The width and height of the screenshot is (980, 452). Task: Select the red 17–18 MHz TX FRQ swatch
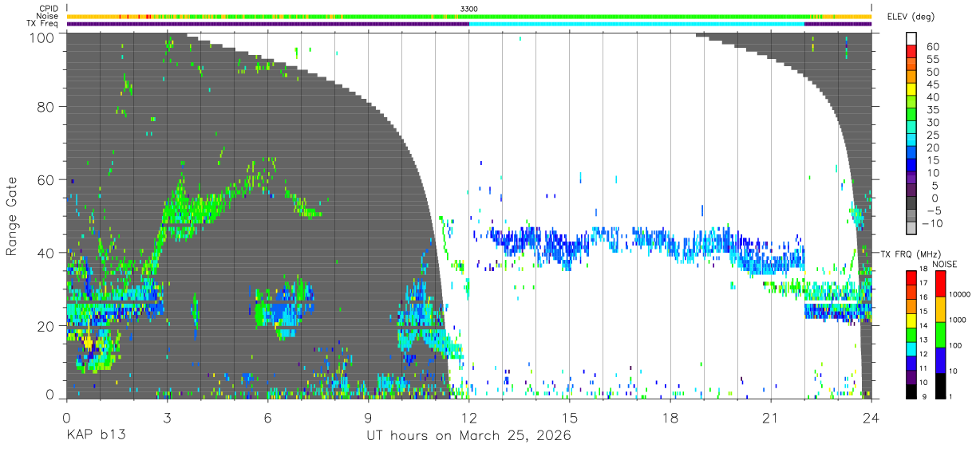click(x=912, y=277)
